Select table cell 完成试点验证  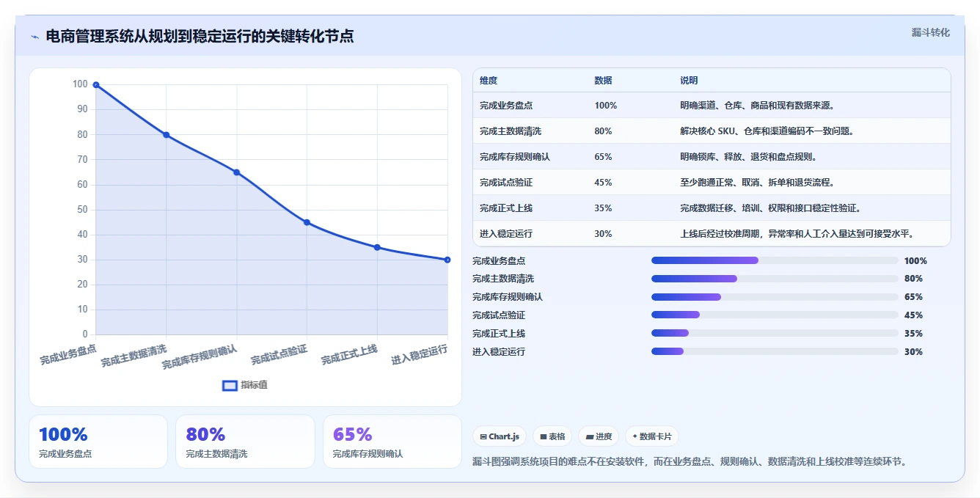pyautogui.click(x=506, y=183)
